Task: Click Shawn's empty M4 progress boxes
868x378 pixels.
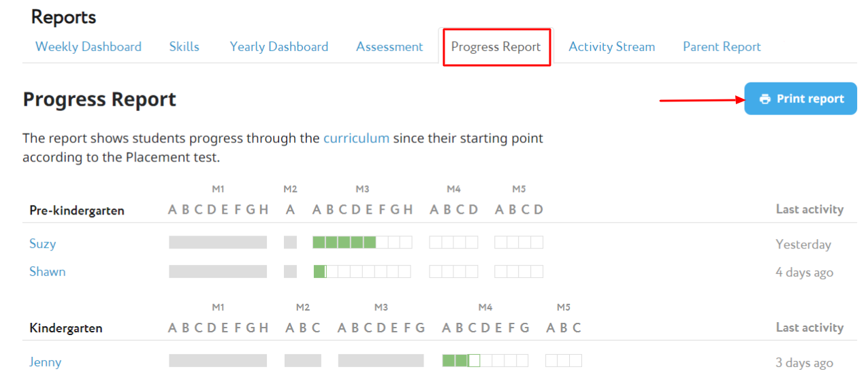Action: pyautogui.click(x=453, y=272)
